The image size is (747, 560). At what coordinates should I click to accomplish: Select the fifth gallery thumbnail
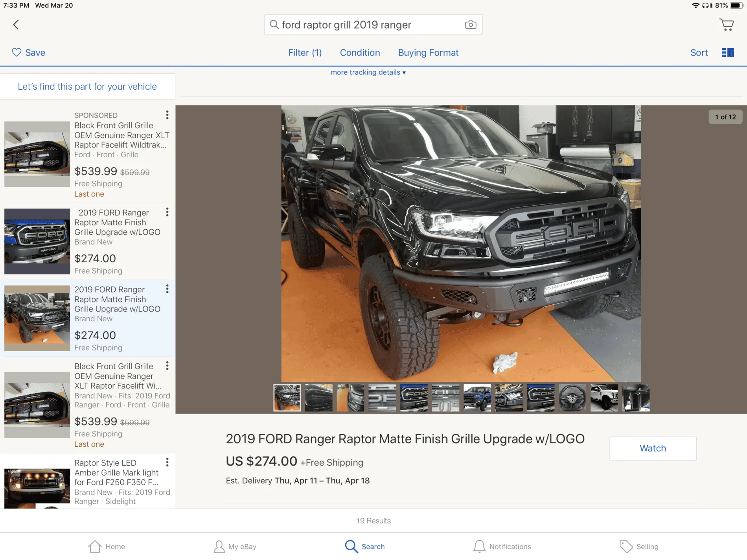tap(414, 398)
